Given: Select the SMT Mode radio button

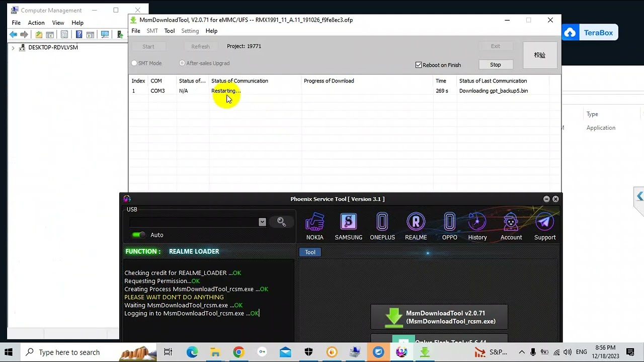Looking at the screenshot, I should pos(134,63).
